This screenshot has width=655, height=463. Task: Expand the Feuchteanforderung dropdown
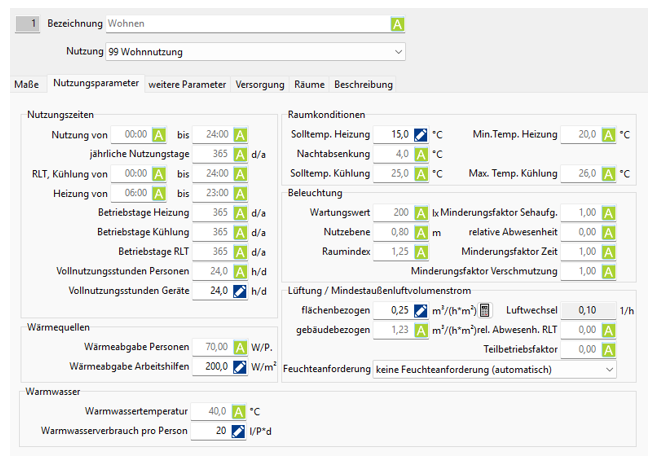[x=609, y=369]
